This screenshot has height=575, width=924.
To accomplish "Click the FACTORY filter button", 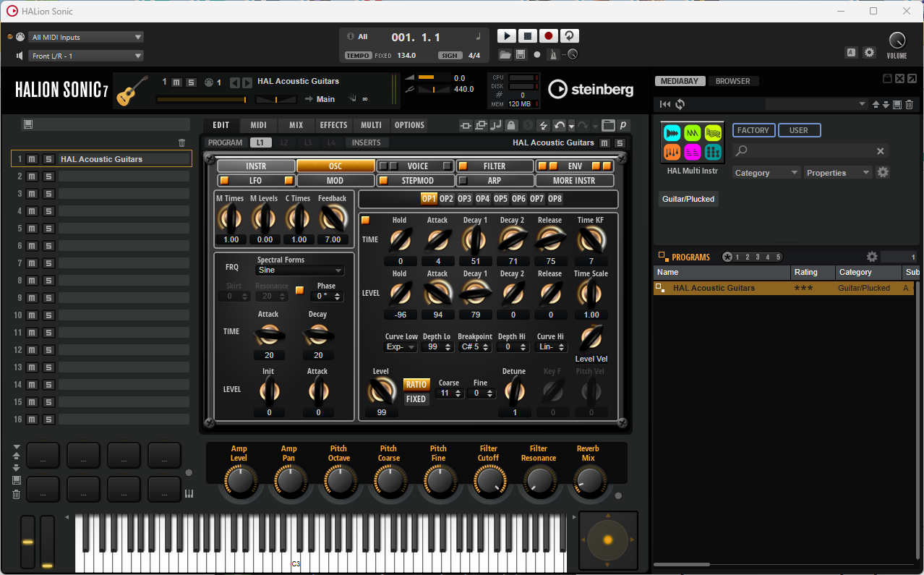I will coord(753,130).
